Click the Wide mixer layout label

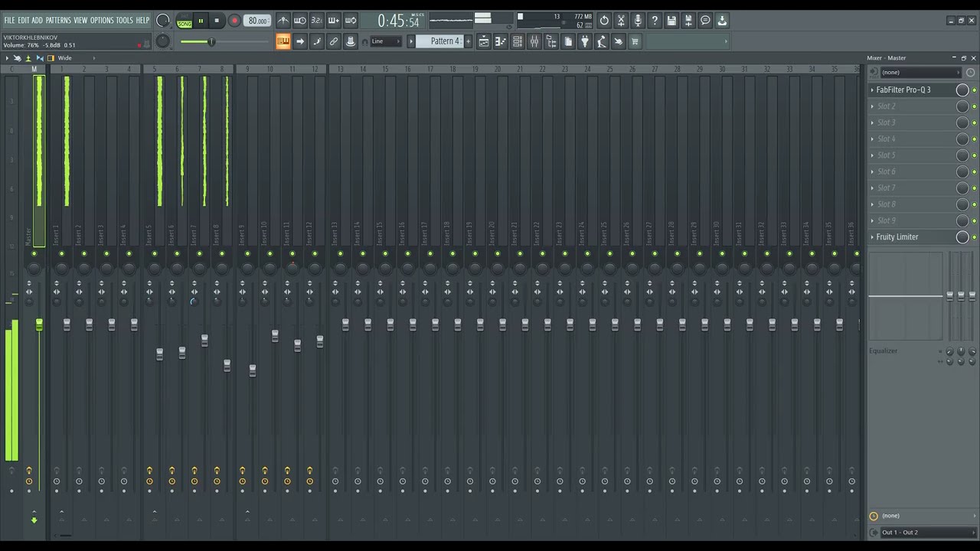pos(65,58)
